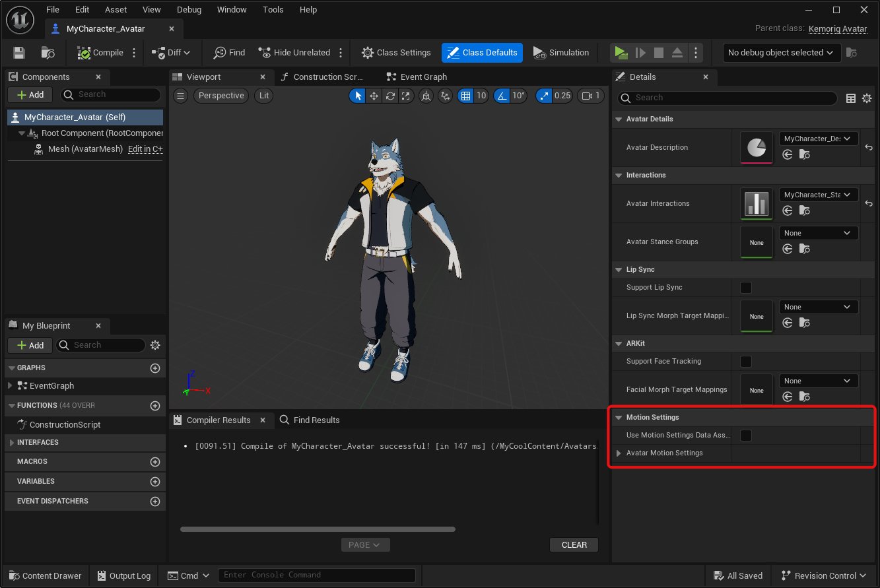This screenshot has height=588, width=880.
Task: Switch to the Event Graph tab
Action: click(x=423, y=77)
